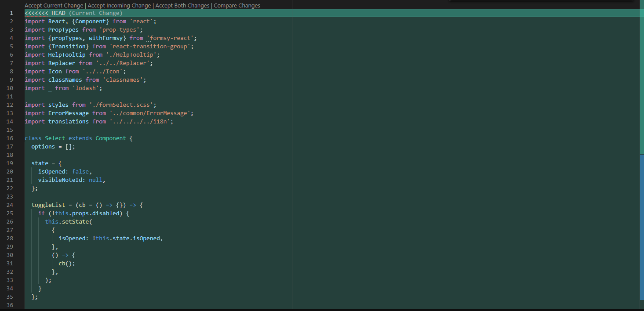This screenshot has height=311, width=644.
Task: Click 'options = [];' statement
Action: pyautogui.click(x=53, y=147)
